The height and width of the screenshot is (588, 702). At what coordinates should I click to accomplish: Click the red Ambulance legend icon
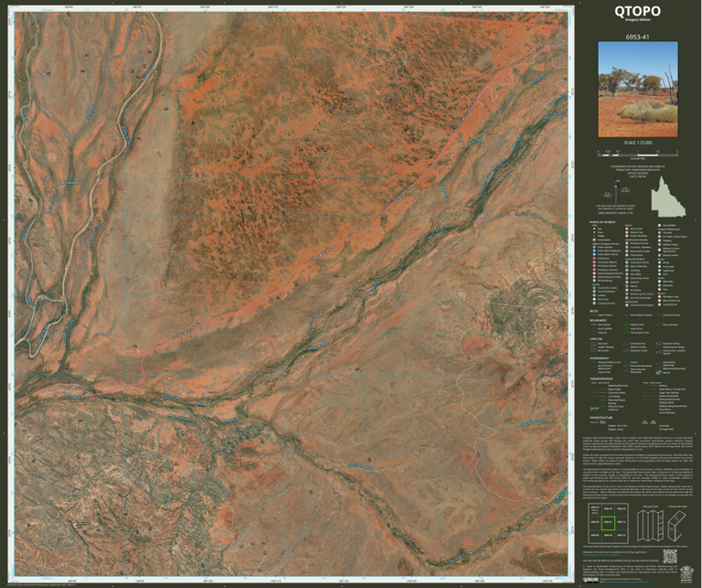click(594, 259)
